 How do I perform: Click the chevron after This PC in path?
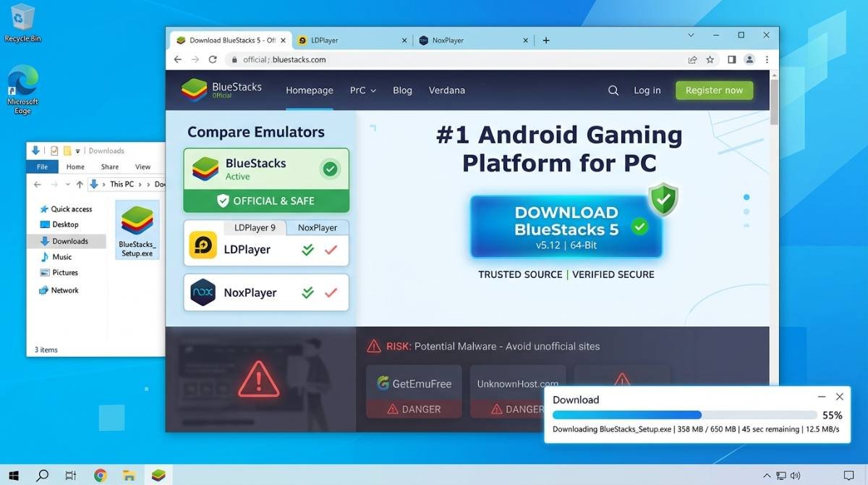click(140, 185)
